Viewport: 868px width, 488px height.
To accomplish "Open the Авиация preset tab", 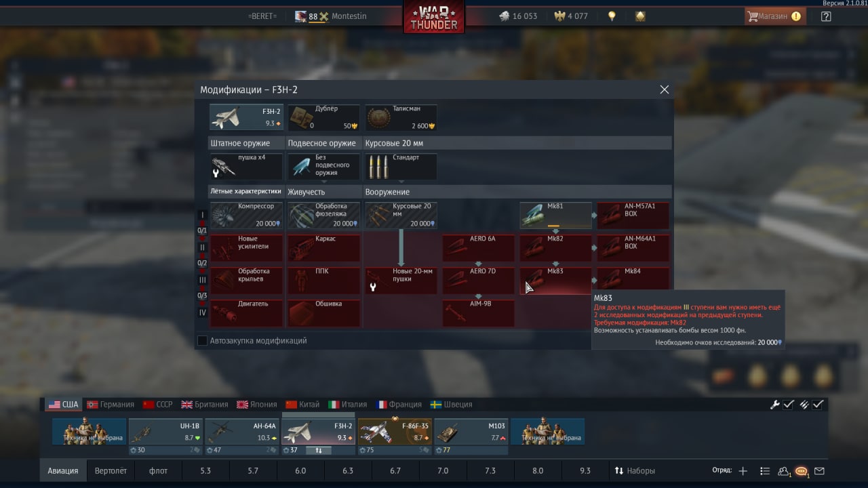I will coord(63,470).
